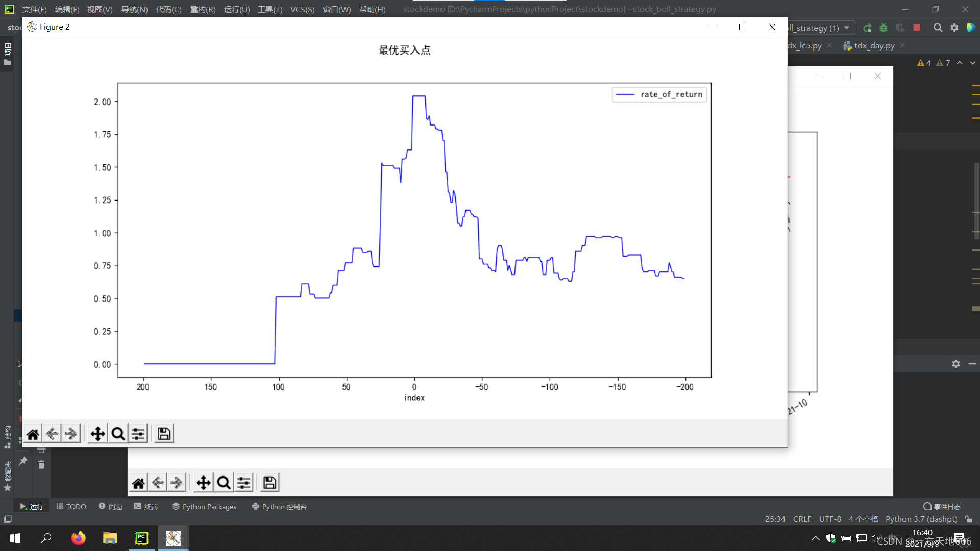This screenshot has width=980, height=551.
Task: Activate Zoom to rectangle tool in Figure 2
Action: (118, 434)
